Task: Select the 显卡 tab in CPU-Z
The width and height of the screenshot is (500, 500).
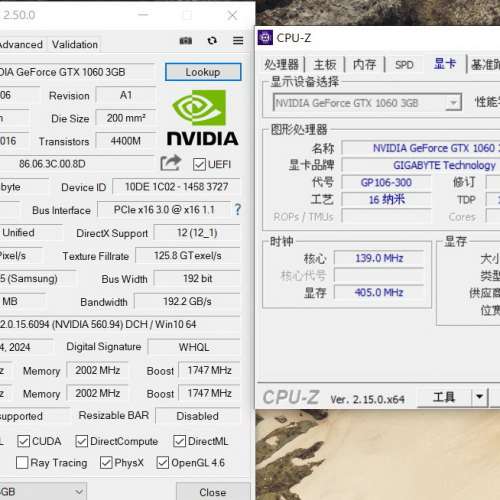Action: (445, 64)
